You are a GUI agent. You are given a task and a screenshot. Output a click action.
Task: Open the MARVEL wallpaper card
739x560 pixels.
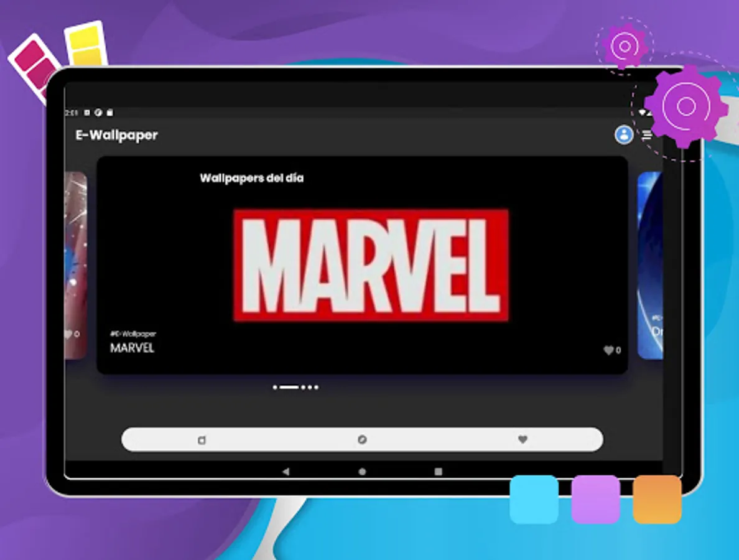(362, 266)
